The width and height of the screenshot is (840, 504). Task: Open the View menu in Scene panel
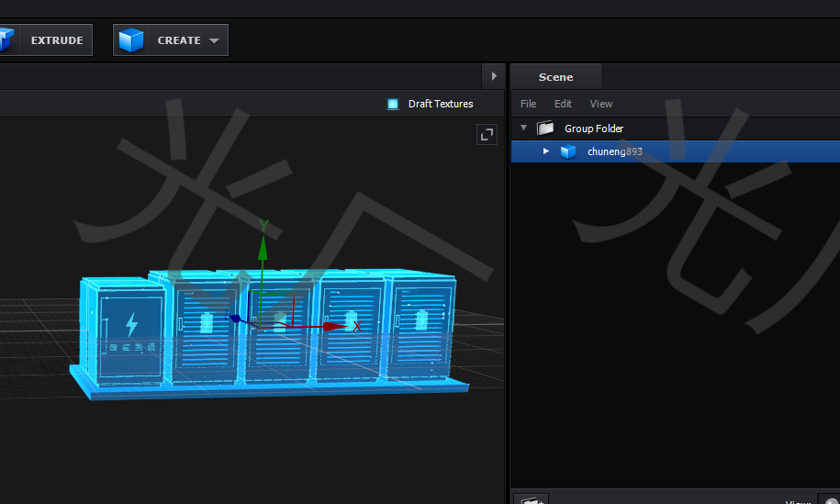coord(601,104)
